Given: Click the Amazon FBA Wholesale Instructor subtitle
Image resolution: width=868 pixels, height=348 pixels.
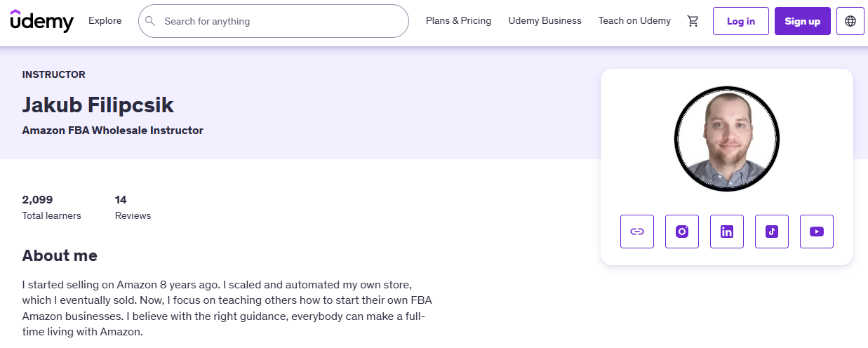Looking at the screenshot, I should [x=113, y=130].
